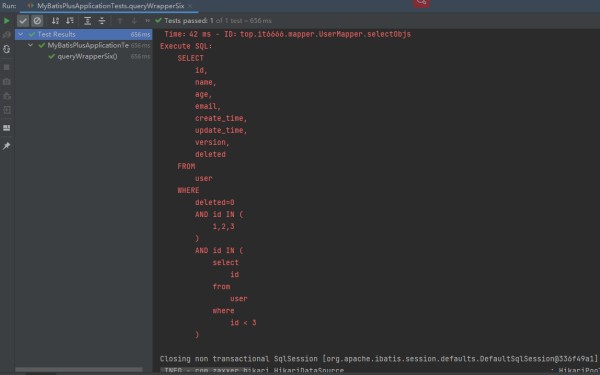
Task: Click the horizontal scrollbar under test tree
Action: click(x=79, y=370)
